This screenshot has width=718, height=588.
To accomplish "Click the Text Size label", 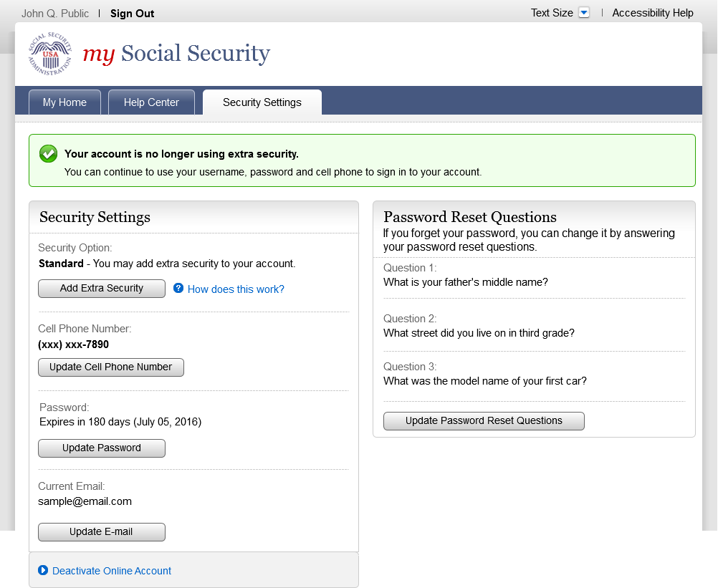I will tap(552, 13).
